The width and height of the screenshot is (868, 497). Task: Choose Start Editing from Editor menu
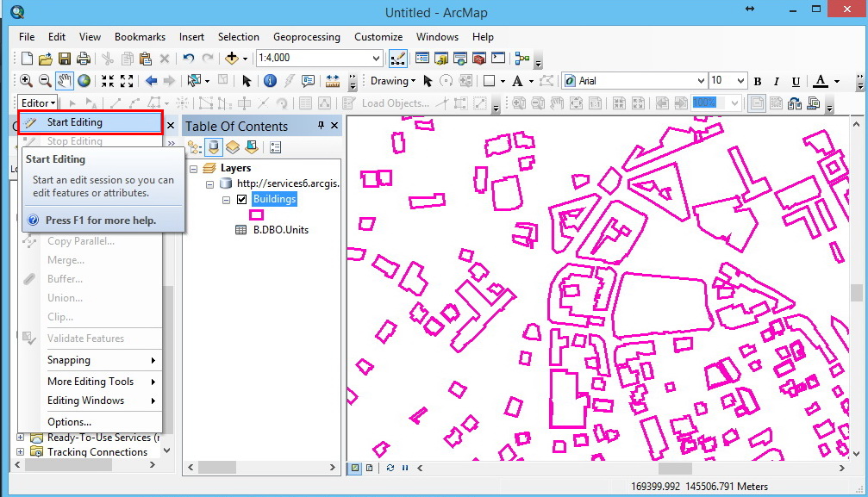[91, 122]
